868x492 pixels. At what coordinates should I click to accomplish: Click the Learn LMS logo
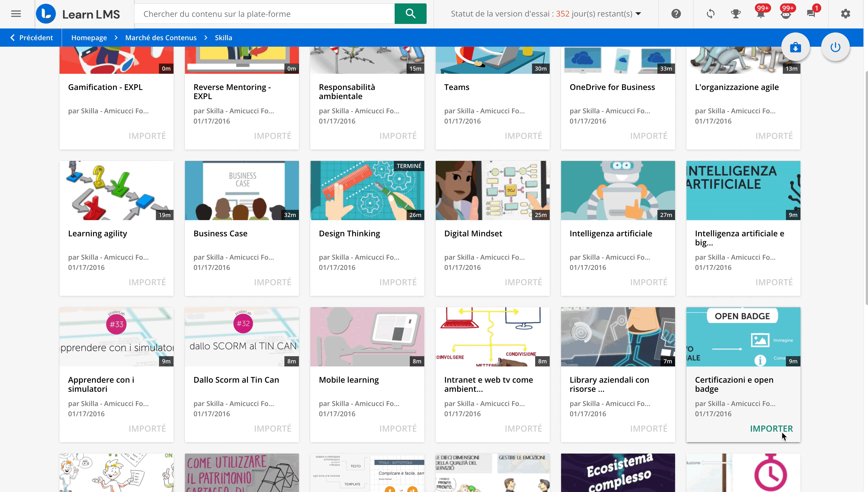click(78, 14)
